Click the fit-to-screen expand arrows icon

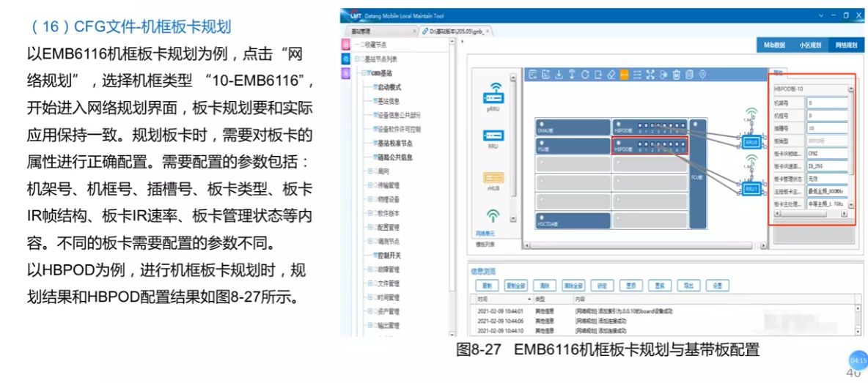pyautogui.click(x=650, y=75)
